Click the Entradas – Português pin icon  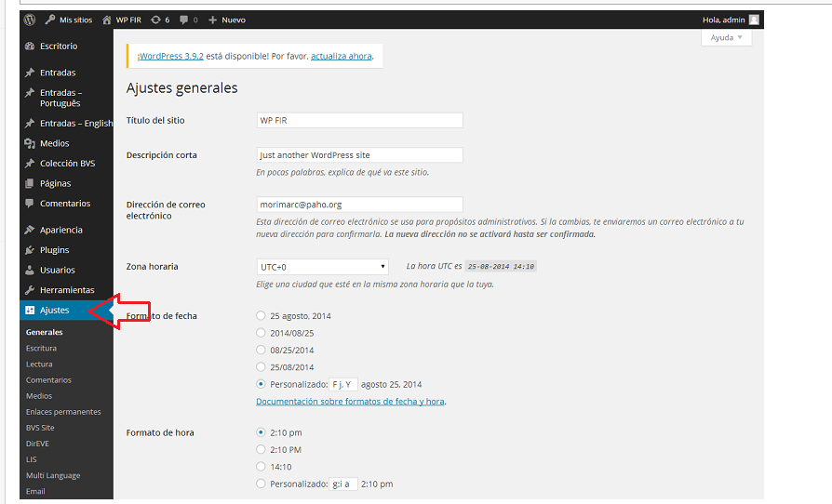30,93
